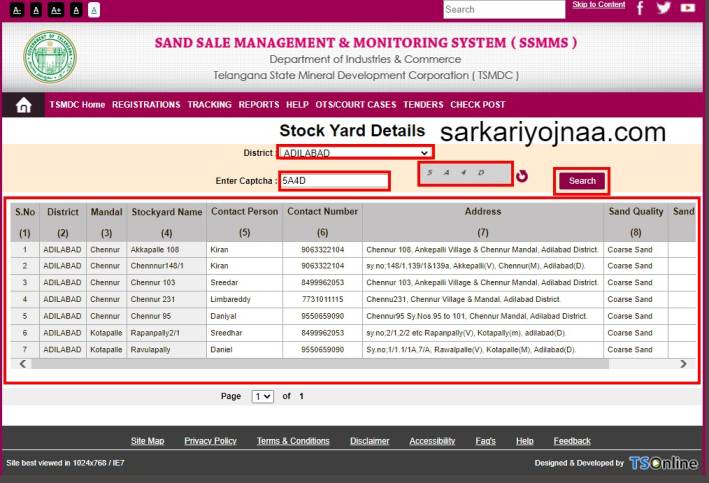Go to the home page icon

click(24, 105)
